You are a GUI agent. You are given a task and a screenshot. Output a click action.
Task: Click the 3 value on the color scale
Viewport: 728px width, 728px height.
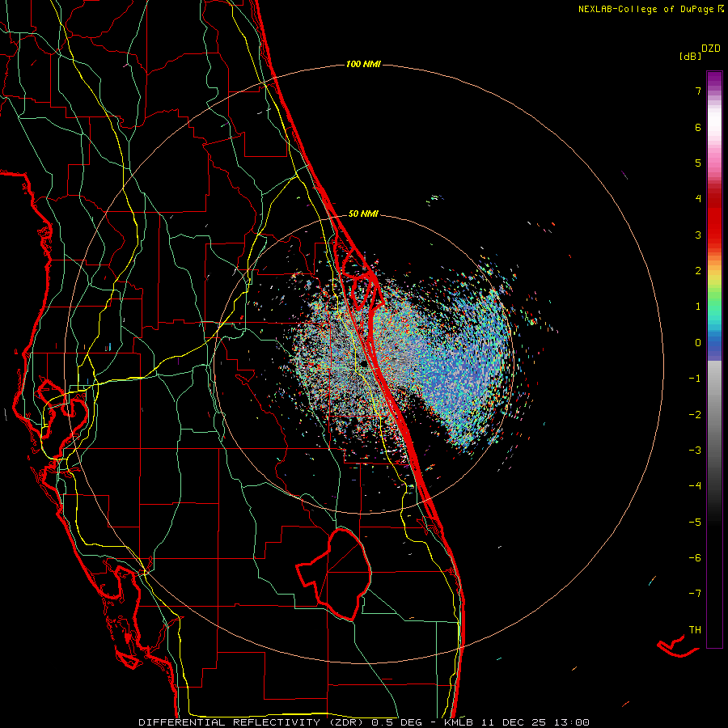[698, 235]
